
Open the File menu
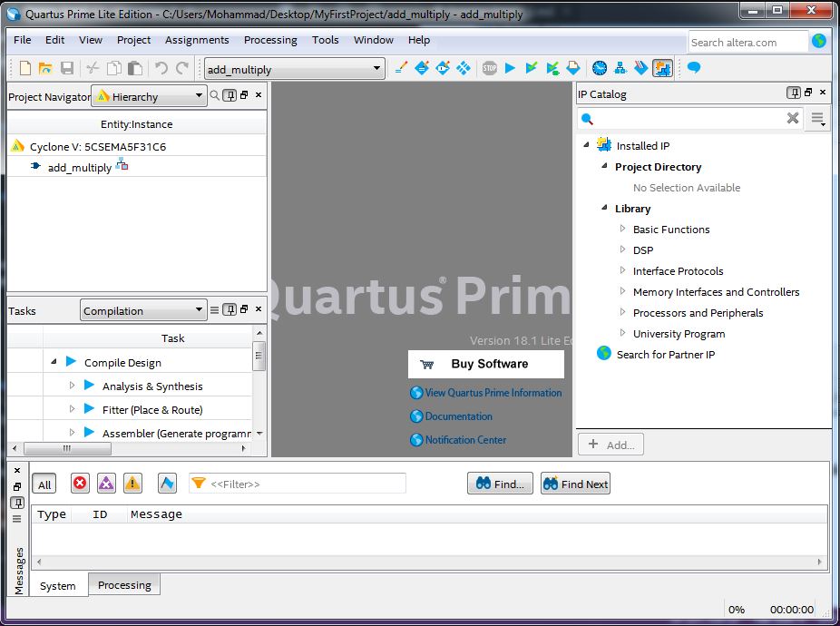point(22,40)
